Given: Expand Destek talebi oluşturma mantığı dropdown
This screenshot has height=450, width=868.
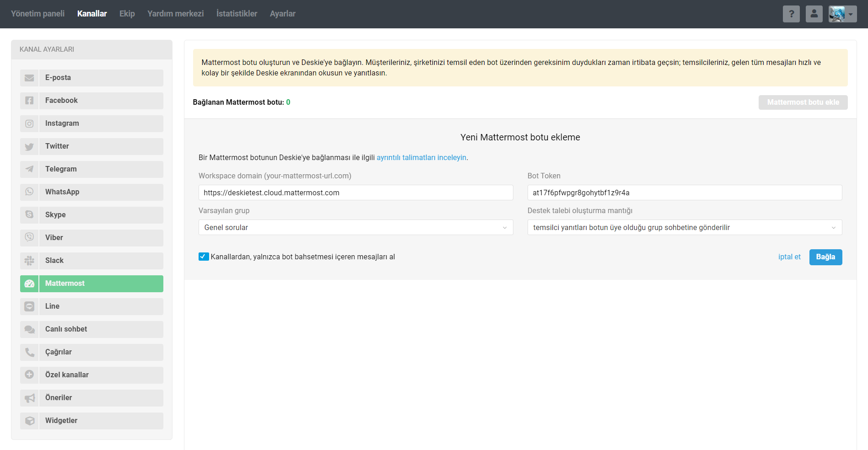Looking at the screenshot, I should pyautogui.click(x=685, y=227).
